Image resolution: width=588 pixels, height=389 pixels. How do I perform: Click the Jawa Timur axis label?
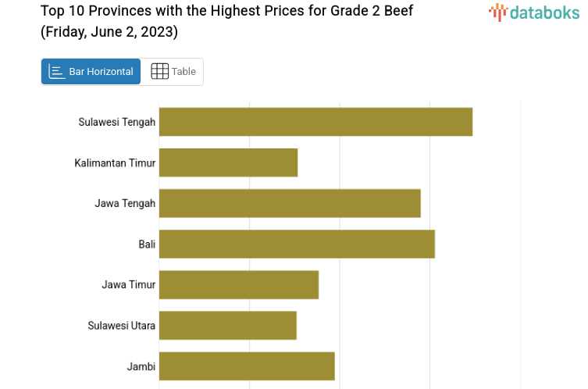pyautogui.click(x=128, y=284)
